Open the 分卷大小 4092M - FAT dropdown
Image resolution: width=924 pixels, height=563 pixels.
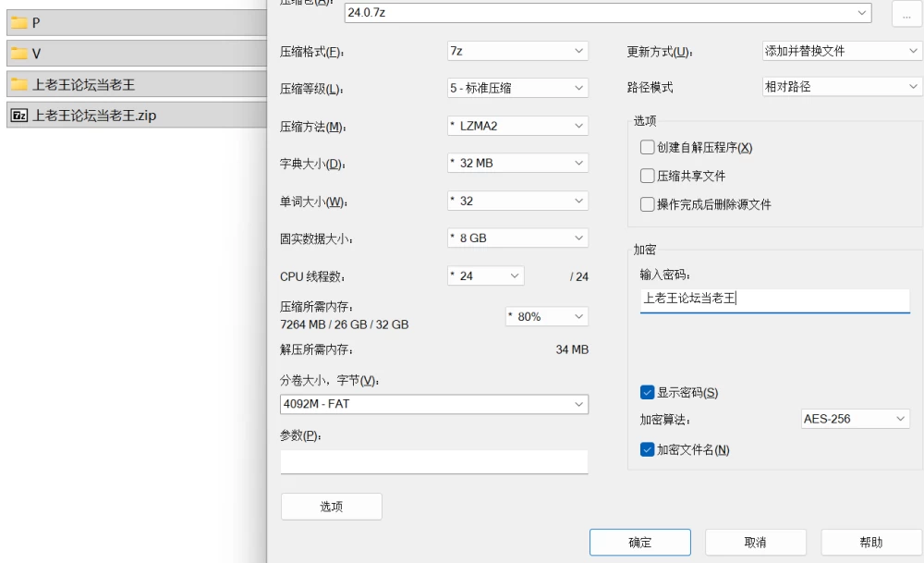click(x=434, y=404)
